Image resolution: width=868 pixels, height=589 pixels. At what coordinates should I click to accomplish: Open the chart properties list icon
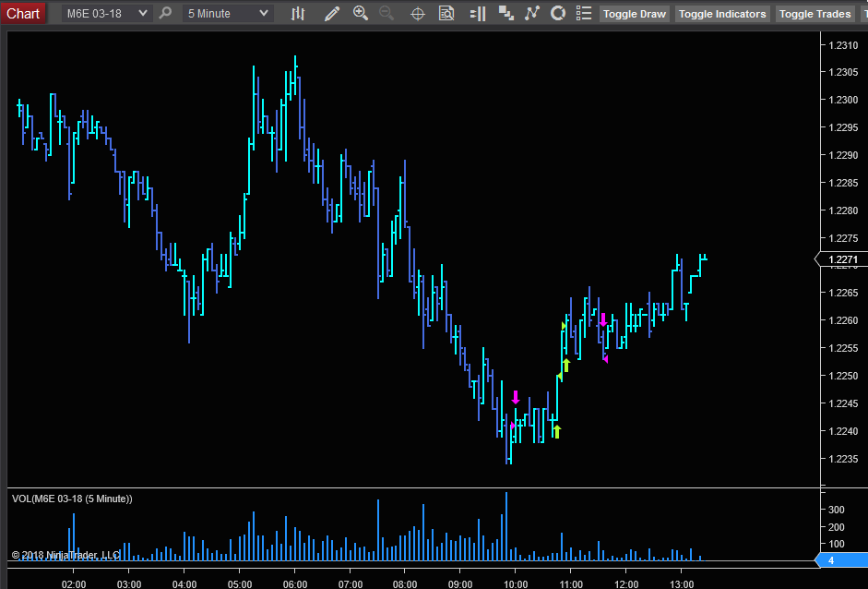pyautogui.click(x=584, y=13)
